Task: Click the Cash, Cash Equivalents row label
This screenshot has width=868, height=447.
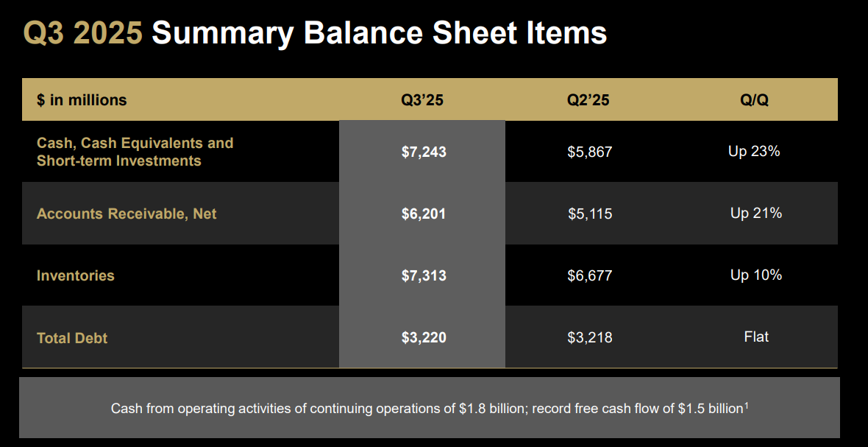Action: click(x=135, y=152)
